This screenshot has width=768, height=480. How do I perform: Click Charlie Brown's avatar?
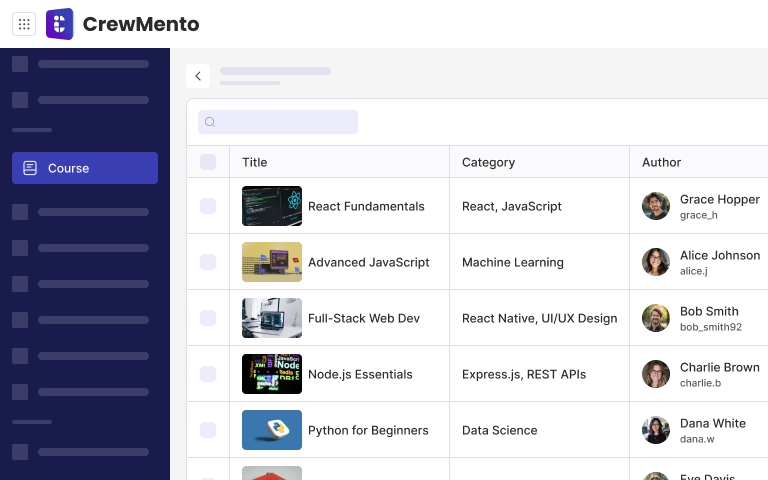click(x=656, y=374)
